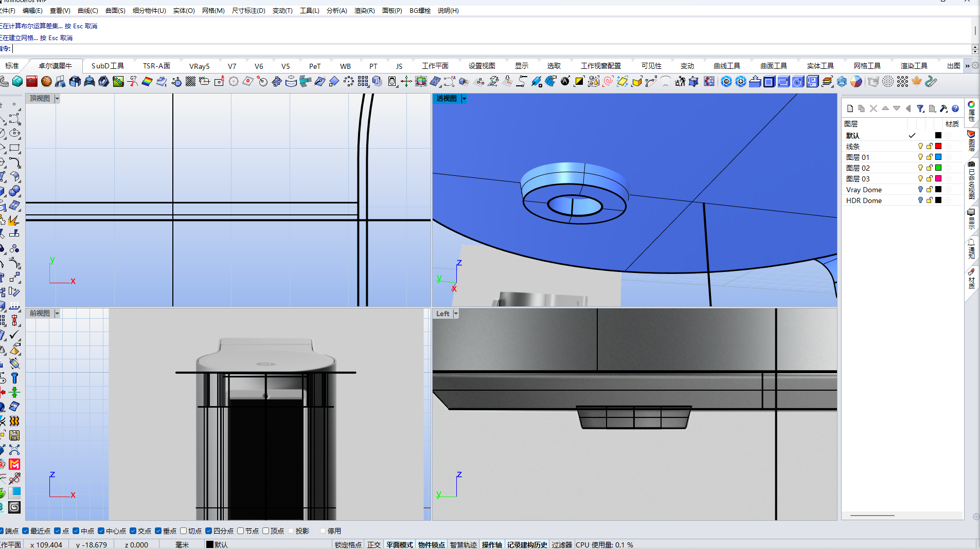This screenshot has width=980, height=549.
Task: Expand the toolbar tabs overflow chevron
Action: [967, 66]
